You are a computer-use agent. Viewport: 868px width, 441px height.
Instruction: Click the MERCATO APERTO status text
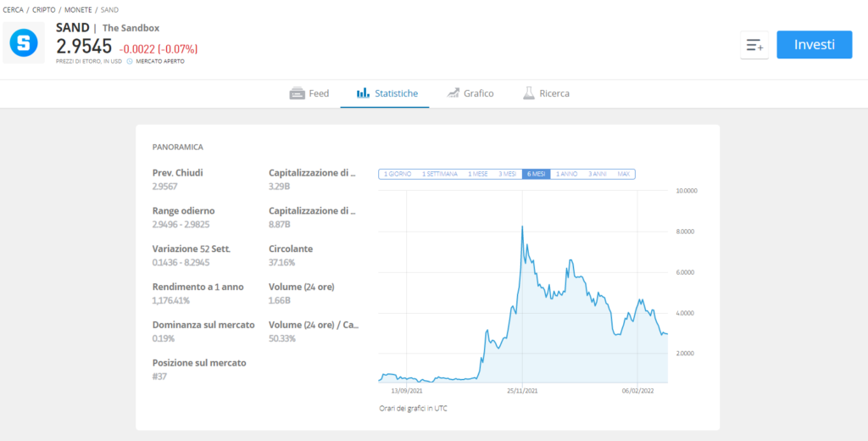click(160, 62)
